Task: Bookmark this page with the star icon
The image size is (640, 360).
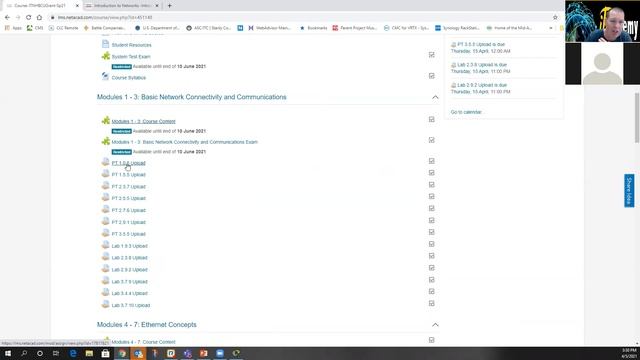Action: coord(555,18)
